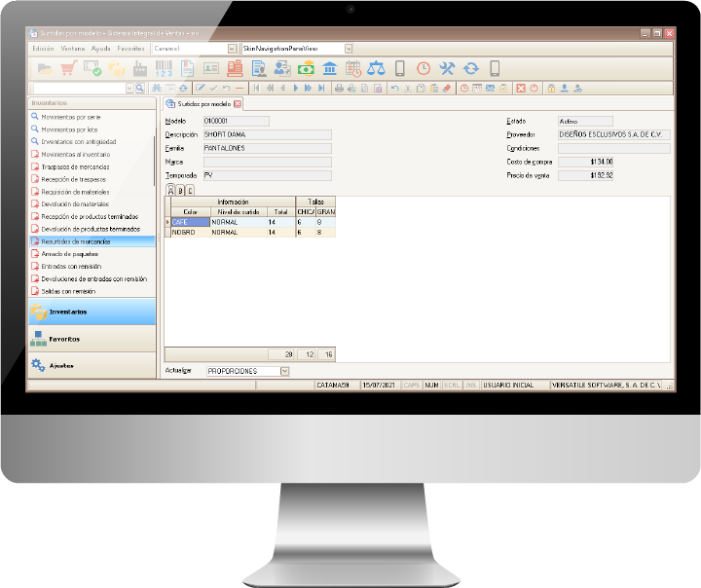Click the red clock icon
Image resolution: width=701 pixels, height=588 pixels.
pos(424,68)
